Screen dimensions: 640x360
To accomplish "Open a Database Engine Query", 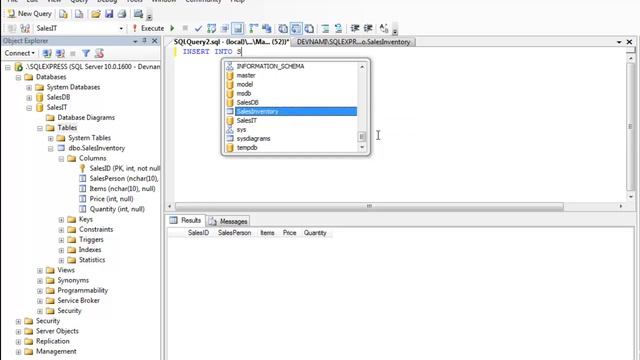I will pos(64,14).
